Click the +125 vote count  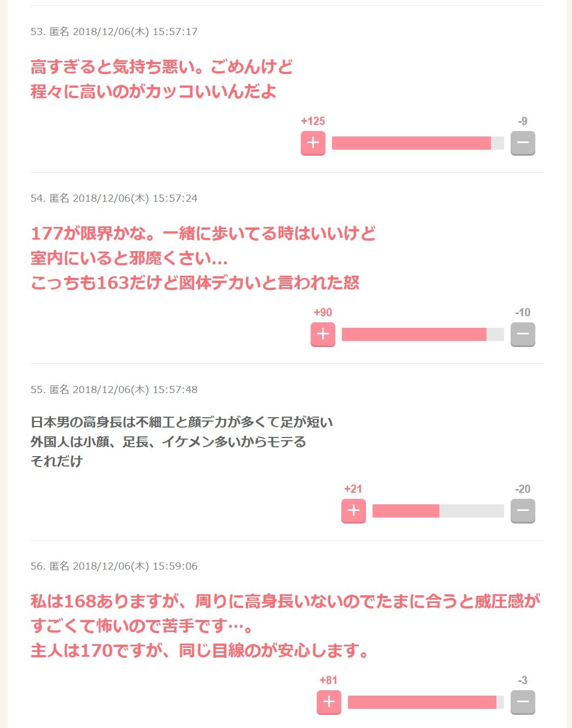coord(313,121)
